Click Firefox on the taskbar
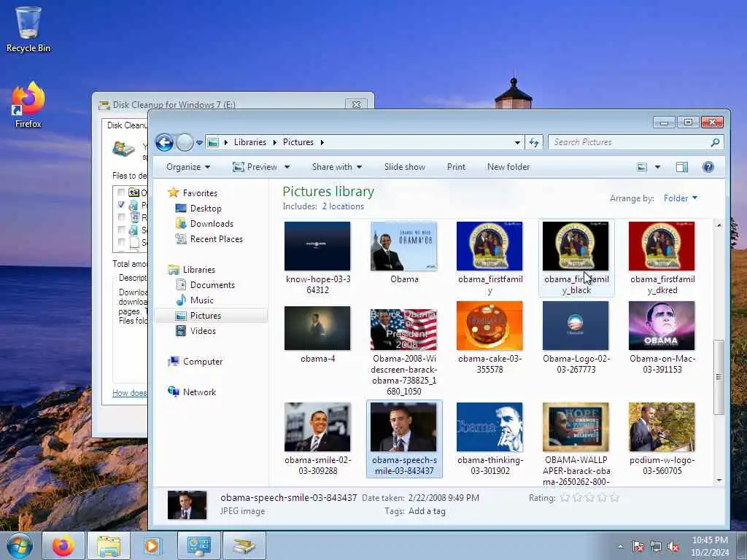The width and height of the screenshot is (747, 560). click(x=63, y=545)
